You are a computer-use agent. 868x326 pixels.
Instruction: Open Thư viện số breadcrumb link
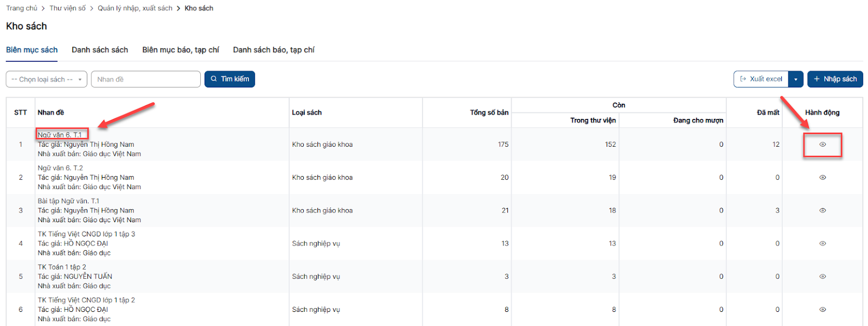pos(67,8)
